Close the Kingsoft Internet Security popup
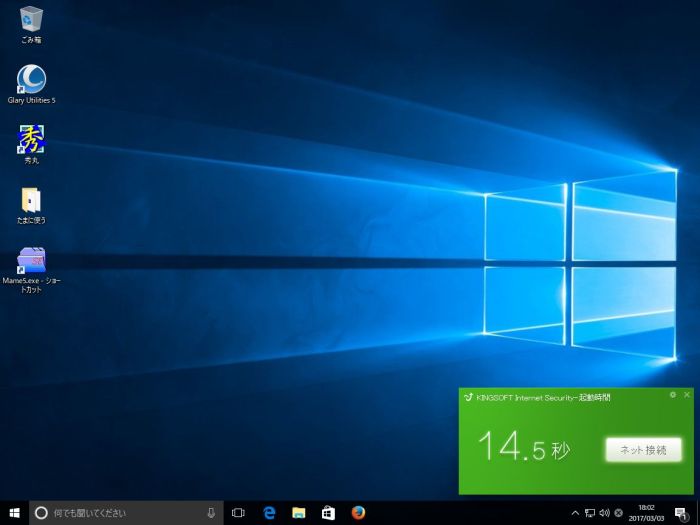This screenshot has height=525, width=700. click(x=687, y=395)
